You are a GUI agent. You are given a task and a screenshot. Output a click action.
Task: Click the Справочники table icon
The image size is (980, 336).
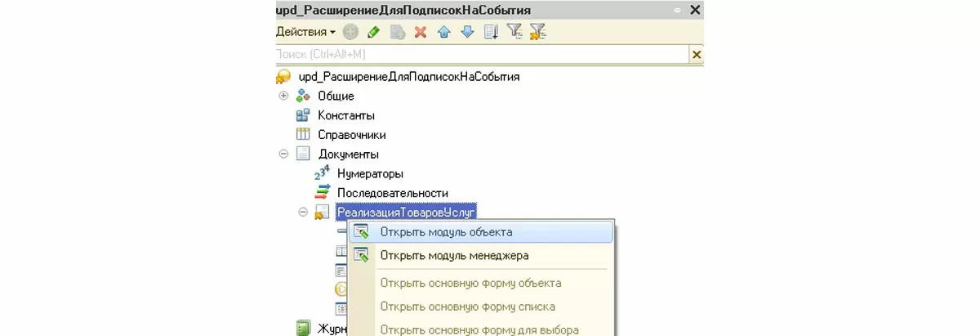(x=303, y=134)
